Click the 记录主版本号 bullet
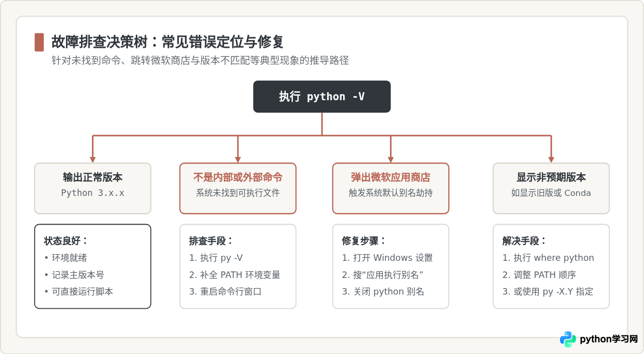 point(74,275)
